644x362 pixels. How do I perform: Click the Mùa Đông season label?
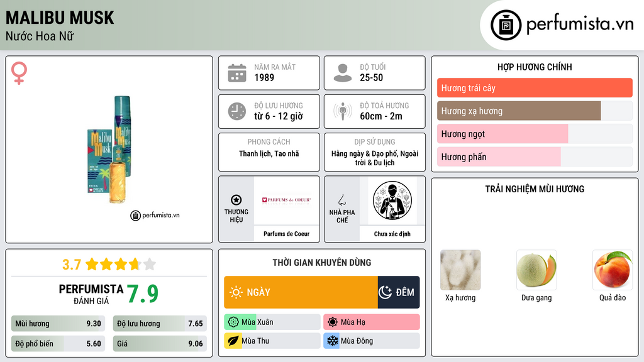point(357,341)
